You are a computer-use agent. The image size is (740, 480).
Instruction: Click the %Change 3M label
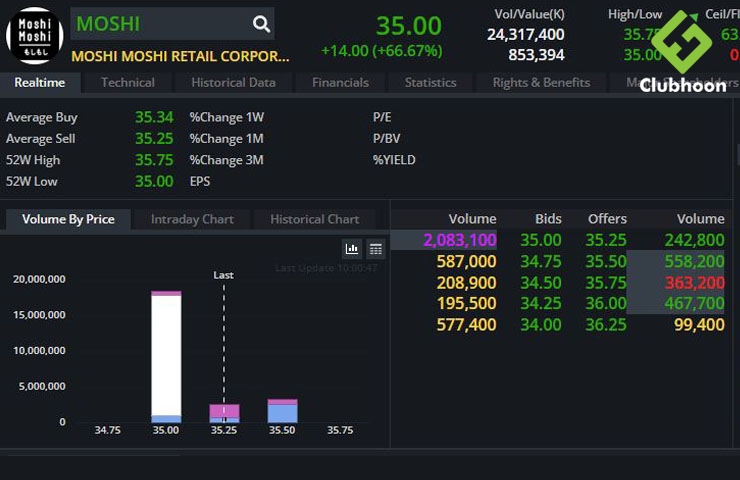pyautogui.click(x=227, y=160)
